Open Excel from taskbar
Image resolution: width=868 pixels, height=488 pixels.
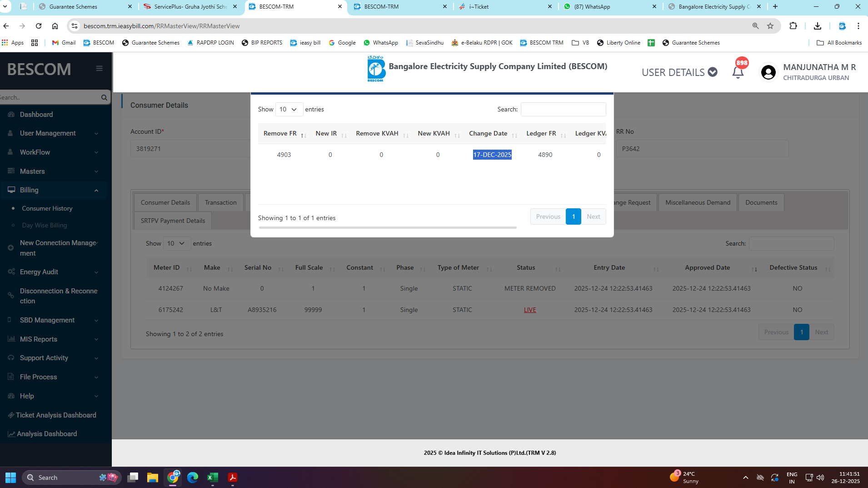point(213,478)
